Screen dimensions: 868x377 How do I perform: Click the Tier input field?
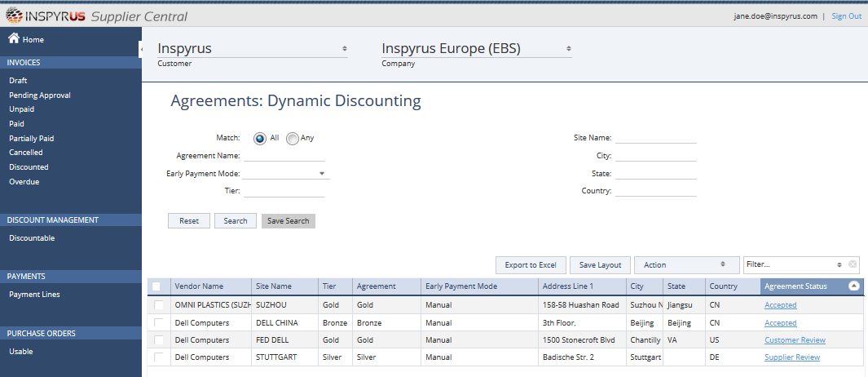click(x=284, y=191)
